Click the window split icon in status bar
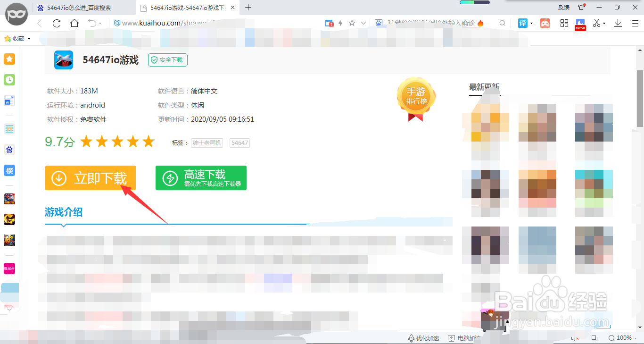The width and height of the screenshot is (644, 344). coord(594,338)
